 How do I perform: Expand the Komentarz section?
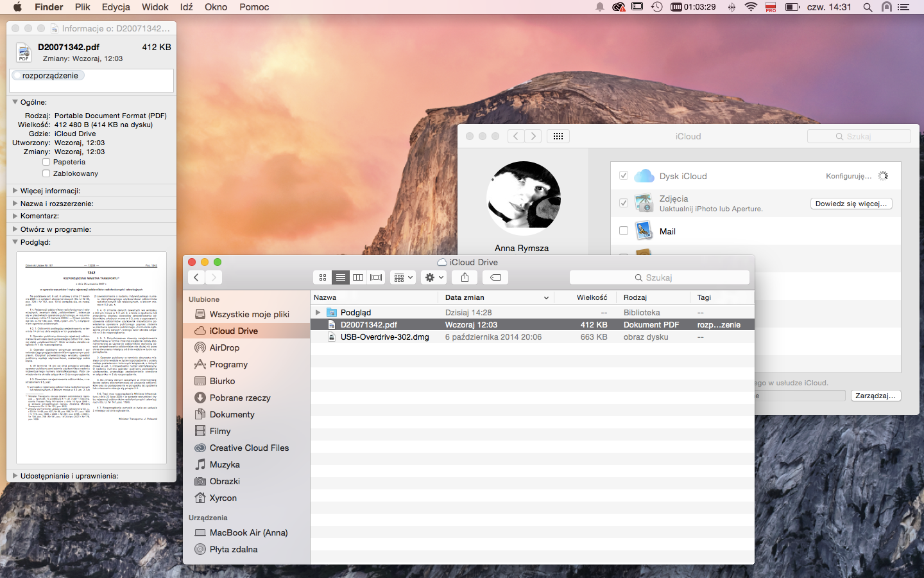click(x=15, y=216)
